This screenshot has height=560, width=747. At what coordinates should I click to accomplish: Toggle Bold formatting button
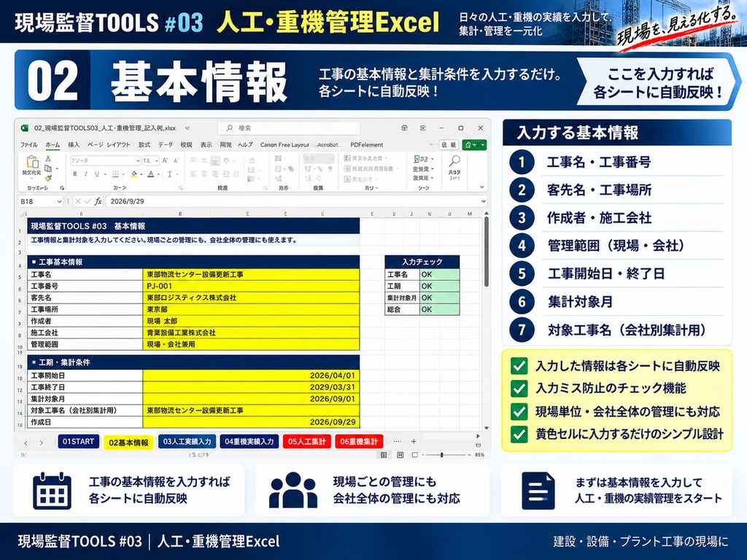[x=75, y=174]
